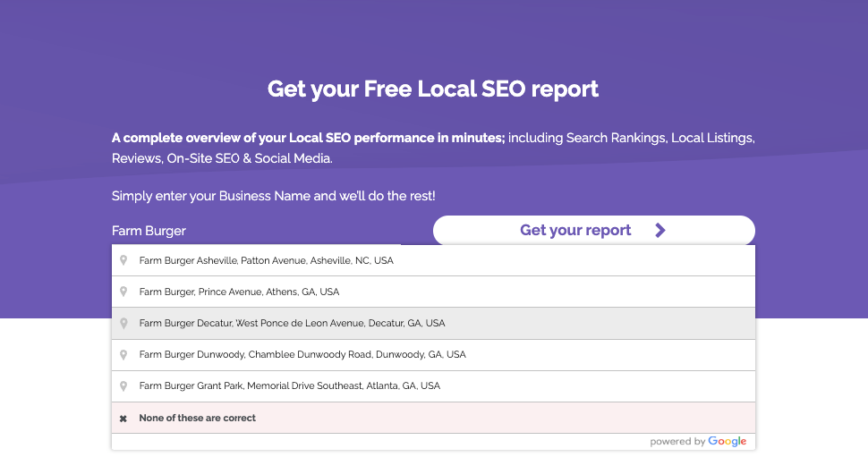Click the map pin beside Grant Park result
The width and height of the screenshot is (868, 474).
(x=123, y=385)
